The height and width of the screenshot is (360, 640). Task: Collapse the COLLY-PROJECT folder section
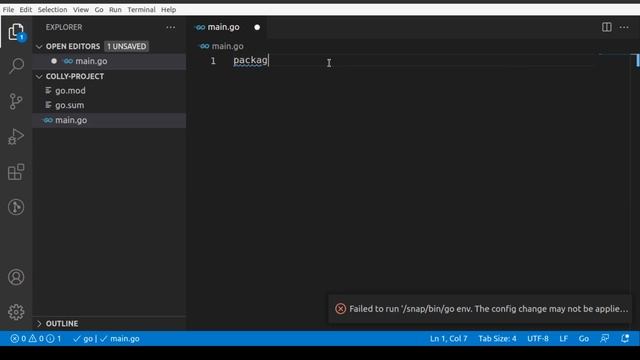point(39,76)
